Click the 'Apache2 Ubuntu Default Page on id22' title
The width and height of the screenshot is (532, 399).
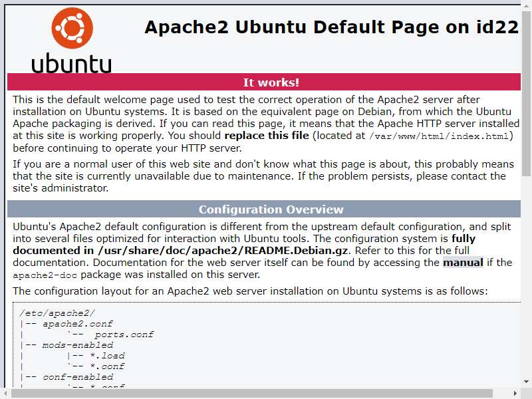[x=331, y=27]
